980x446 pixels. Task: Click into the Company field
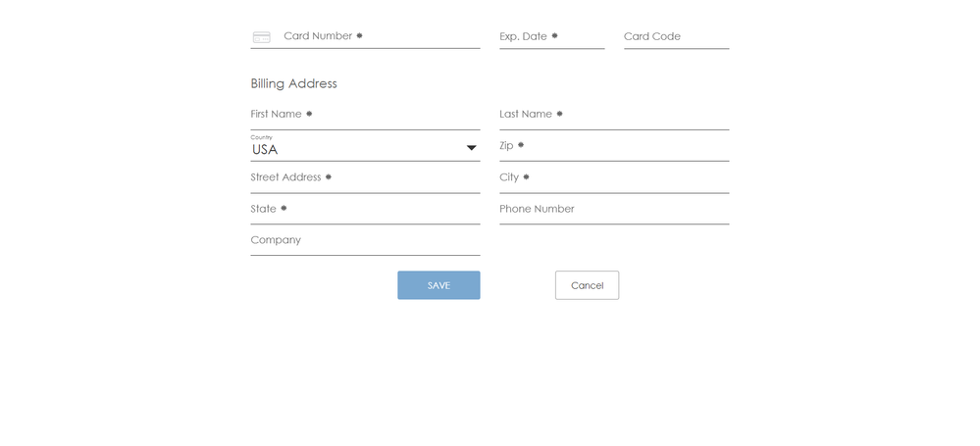365,240
